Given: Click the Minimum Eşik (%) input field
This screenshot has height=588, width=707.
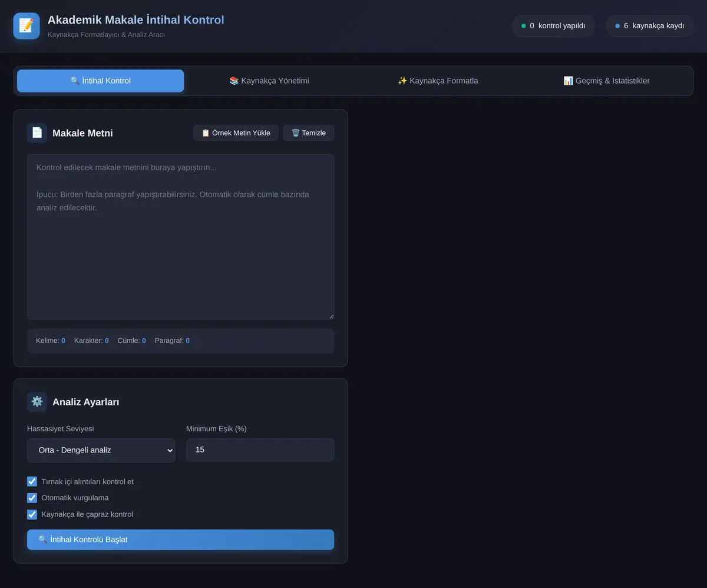Looking at the screenshot, I should [260, 450].
